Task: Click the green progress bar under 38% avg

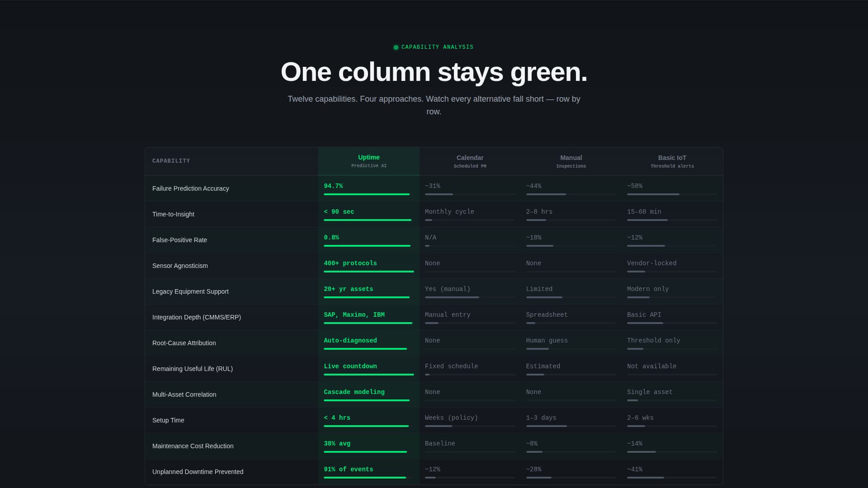Action: [365, 452]
